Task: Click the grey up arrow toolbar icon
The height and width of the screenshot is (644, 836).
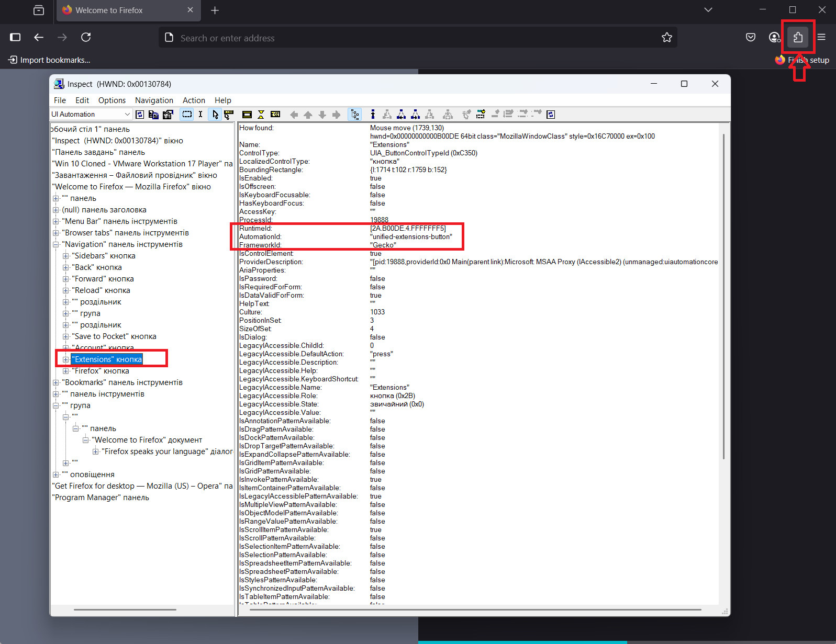Action: click(308, 115)
